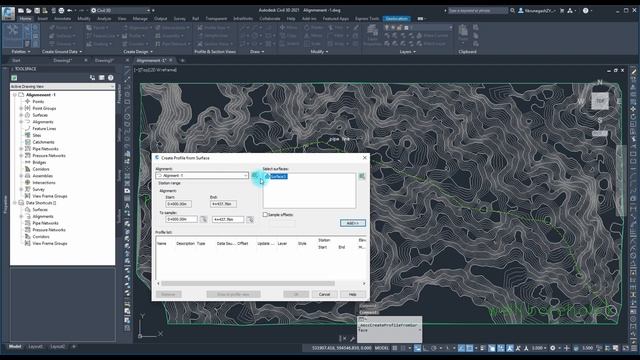This screenshot has height=360, width=640.
Task: Click the command line customize wrench icon
Action: (x=351, y=338)
